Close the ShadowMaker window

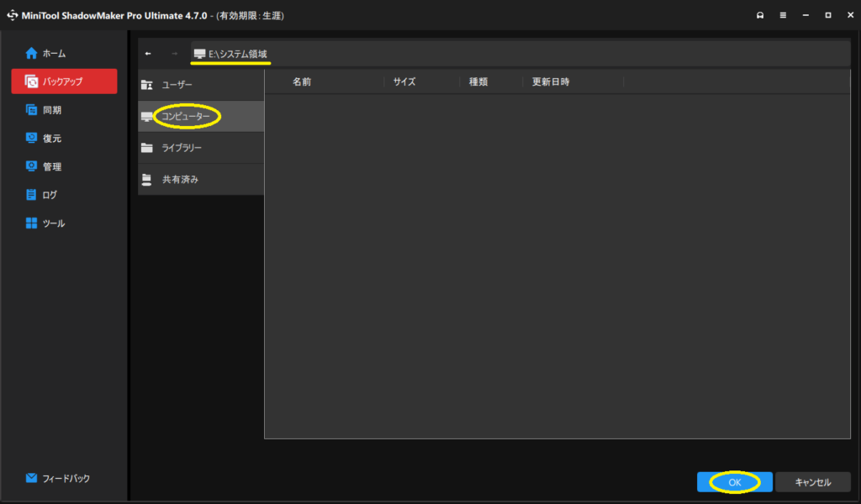850,15
